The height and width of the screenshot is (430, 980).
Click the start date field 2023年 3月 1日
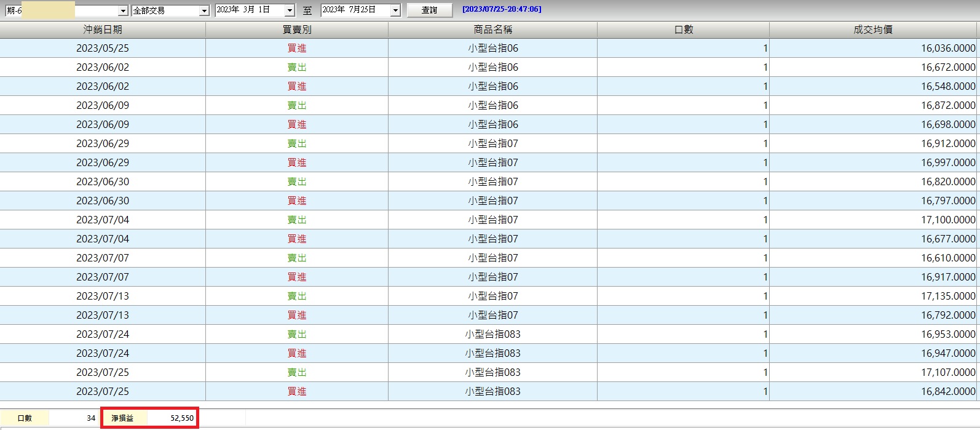click(x=250, y=10)
